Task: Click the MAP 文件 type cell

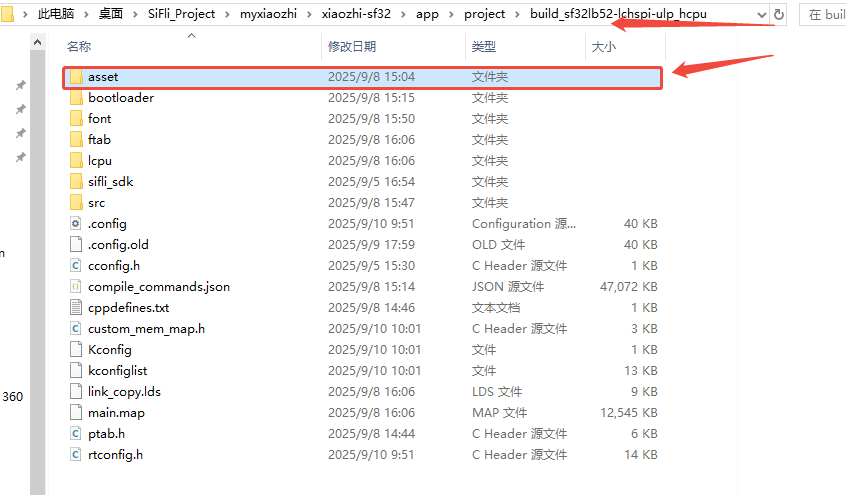Action: [x=500, y=413]
